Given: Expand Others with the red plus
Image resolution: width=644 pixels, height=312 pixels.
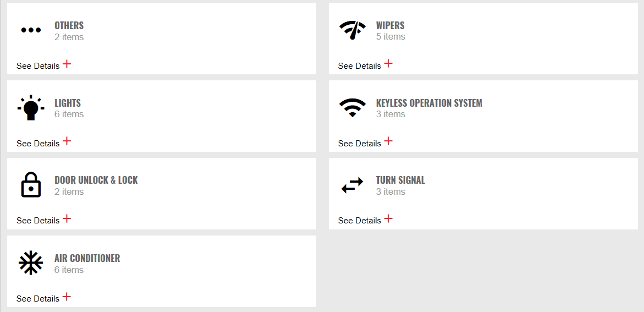Looking at the screenshot, I should pyautogui.click(x=67, y=64).
